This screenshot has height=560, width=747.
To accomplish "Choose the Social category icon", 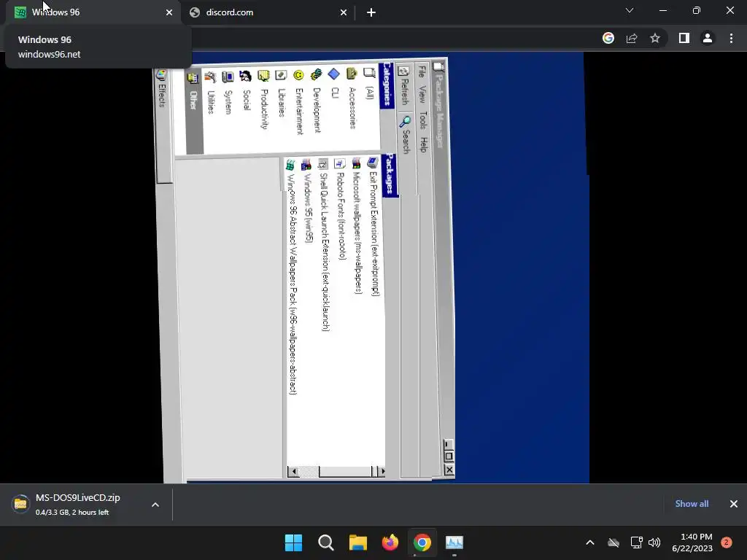I will (x=245, y=76).
